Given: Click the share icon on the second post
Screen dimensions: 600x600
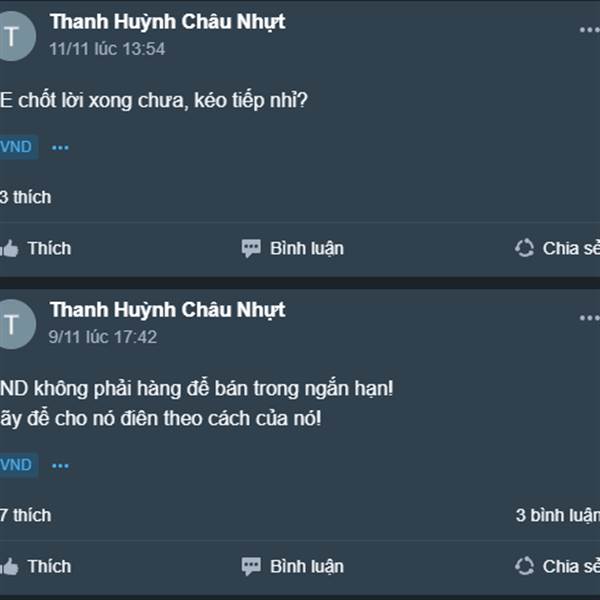Looking at the screenshot, I should coord(524,566).
